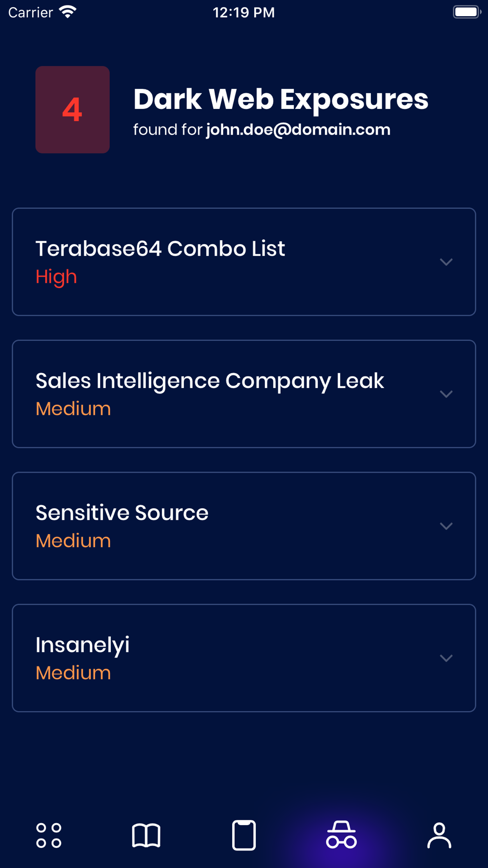Screen dimensions: 488x868
Task: Tap the status bar clock
Action: [x=244, y=12]
